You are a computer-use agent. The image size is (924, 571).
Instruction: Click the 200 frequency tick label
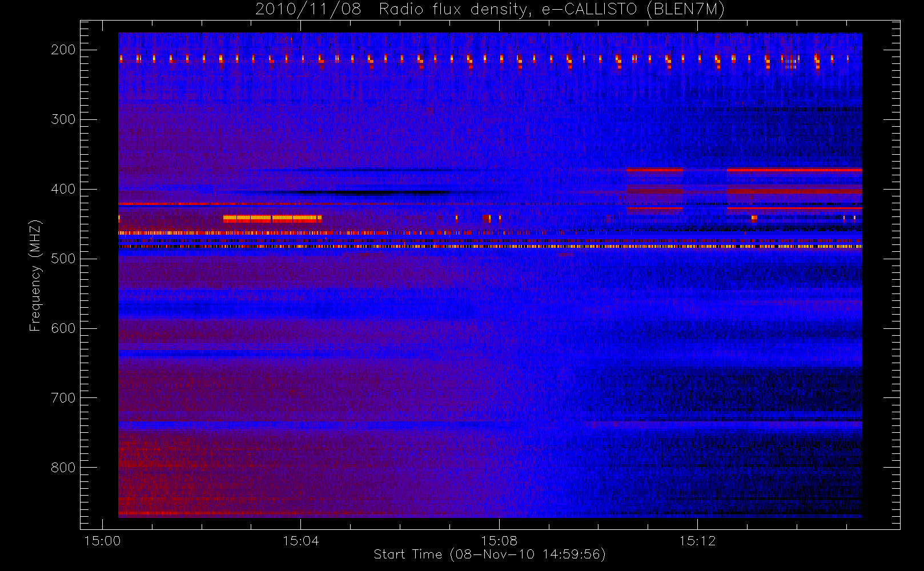point(63,50)
